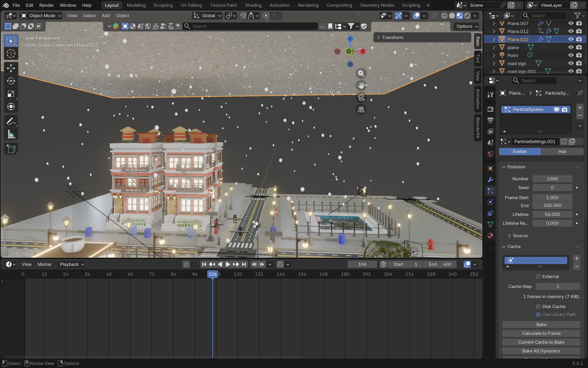
Task: Open the Tool properties tab icon
Action: point(490,95)
